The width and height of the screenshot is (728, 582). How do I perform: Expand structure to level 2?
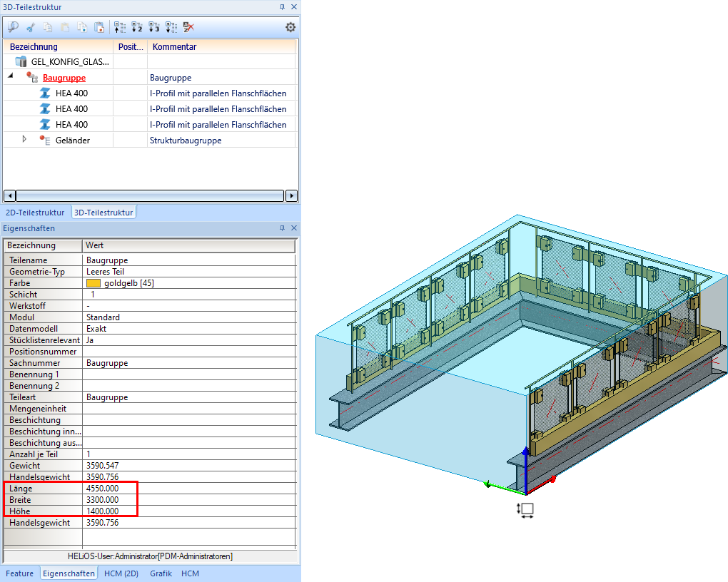coord(137,28)
